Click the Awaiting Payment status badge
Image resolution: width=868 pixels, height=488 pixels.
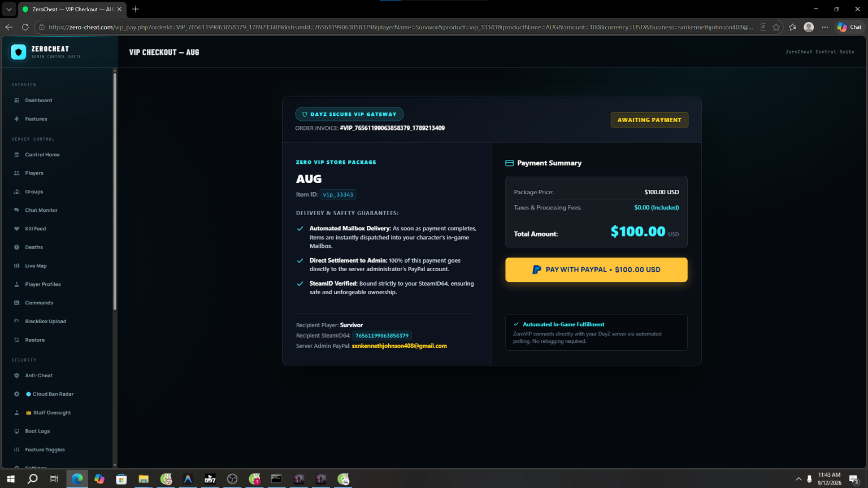(x=649, y=120)
